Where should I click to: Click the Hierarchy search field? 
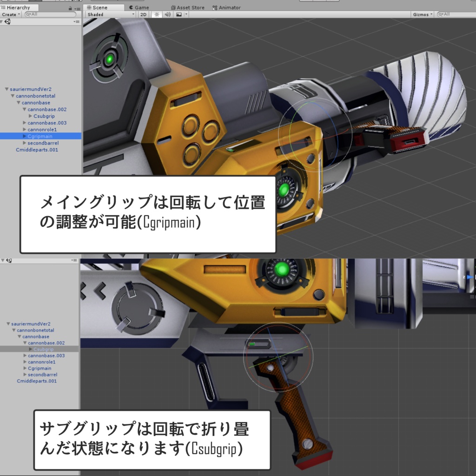pyautogui.click(x=50, y=14)
